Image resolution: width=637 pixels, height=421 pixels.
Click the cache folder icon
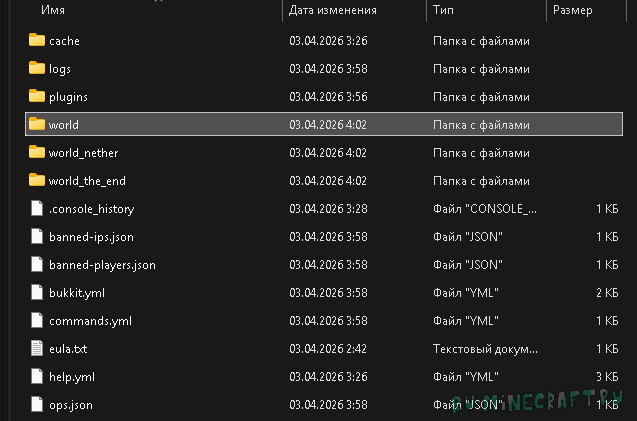[x=37, y=40]
